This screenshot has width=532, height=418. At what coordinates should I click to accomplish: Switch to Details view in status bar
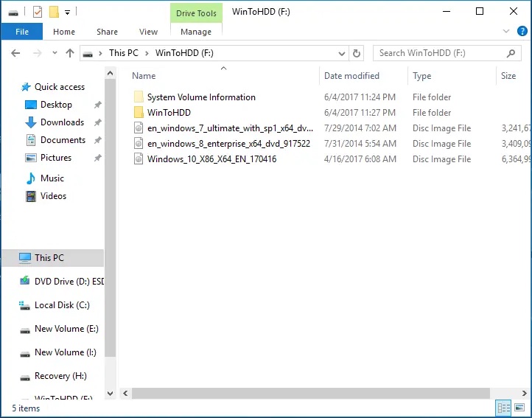[x=503, y=408]
